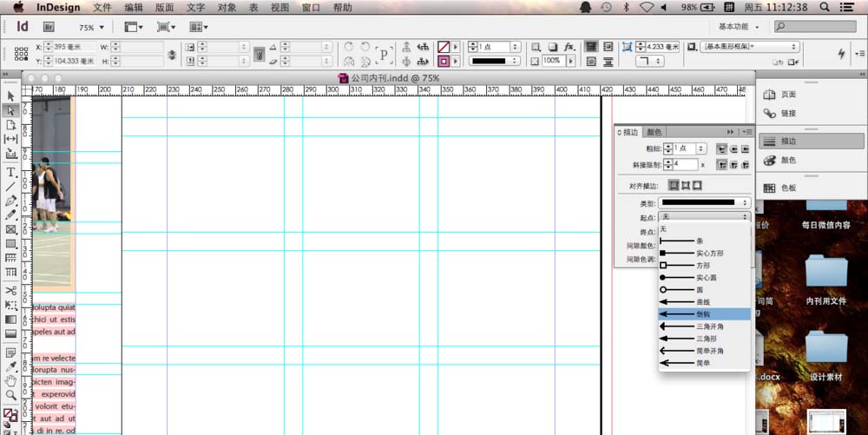The width and height of the screenshot is (868, 435).
Task: Click the X position input field
Action: point(68,47)
